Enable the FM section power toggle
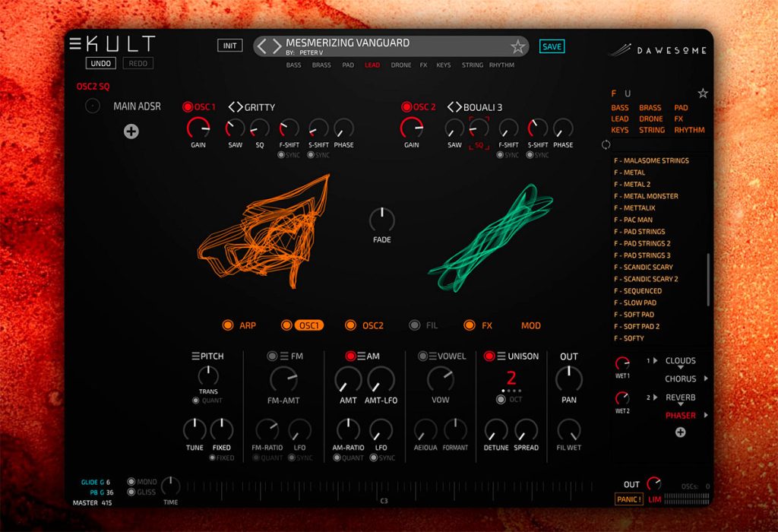 point(272,356)
